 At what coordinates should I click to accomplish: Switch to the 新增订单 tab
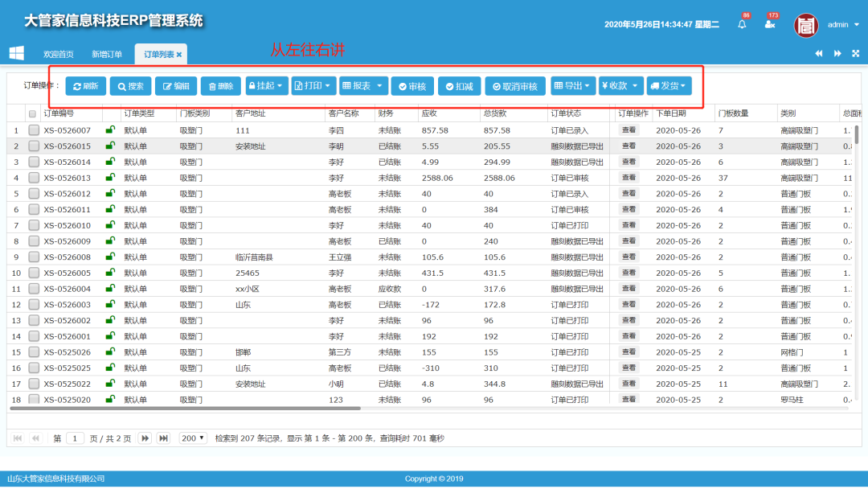click(107, 55)
